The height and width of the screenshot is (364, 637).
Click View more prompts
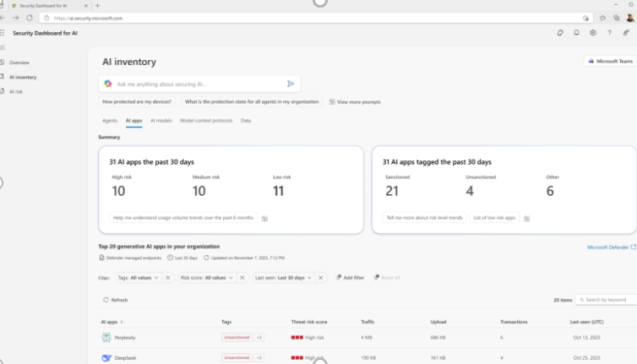tap(355, 102)
